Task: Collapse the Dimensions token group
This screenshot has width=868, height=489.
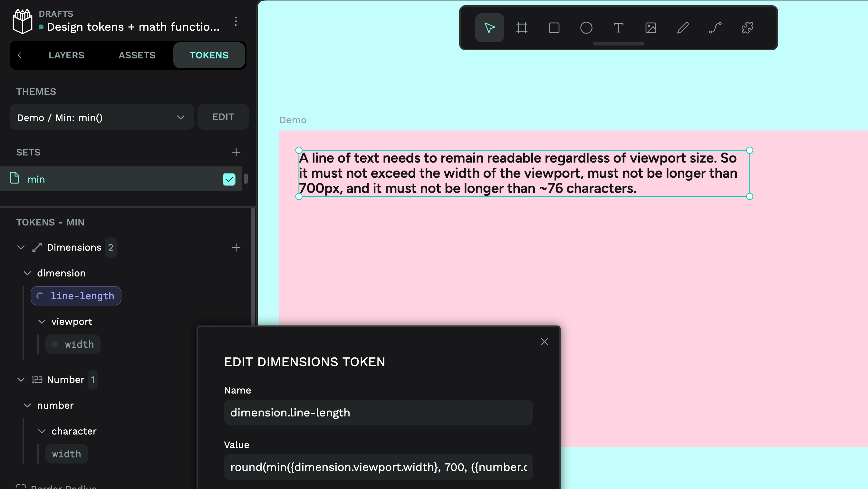Action: (21, 247)
